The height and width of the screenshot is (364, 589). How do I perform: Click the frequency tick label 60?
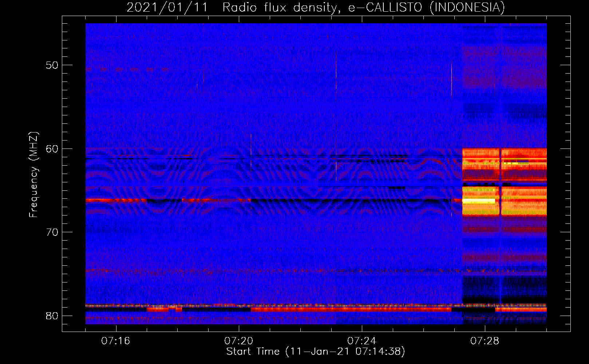point(52,149)
